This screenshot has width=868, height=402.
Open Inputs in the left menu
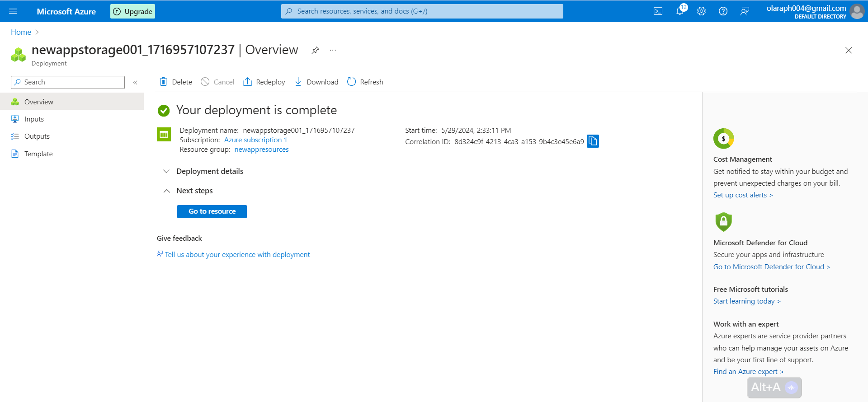tap(72, 119)
